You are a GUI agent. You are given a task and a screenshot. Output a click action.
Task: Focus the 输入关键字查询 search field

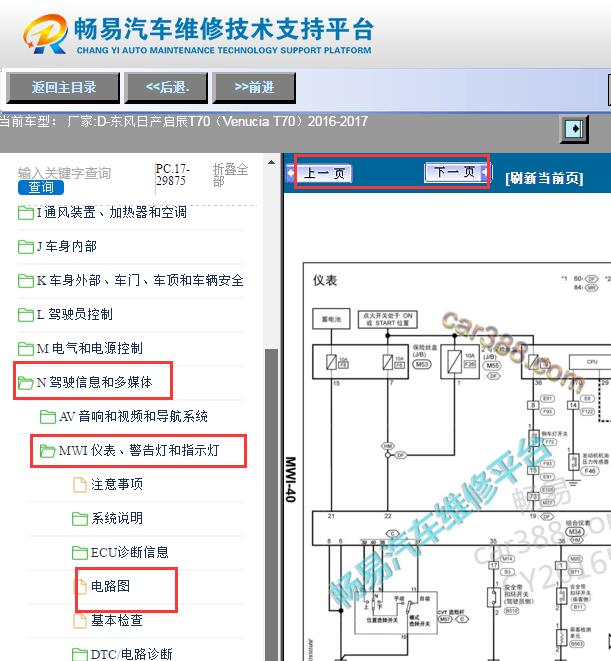64,173
